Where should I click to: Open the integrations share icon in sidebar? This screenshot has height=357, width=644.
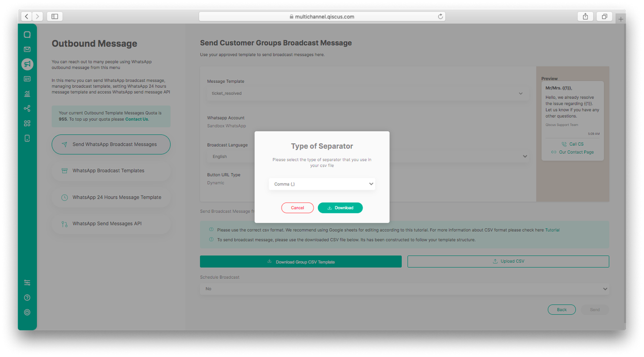pyautogui.click(x=27, y=108)
